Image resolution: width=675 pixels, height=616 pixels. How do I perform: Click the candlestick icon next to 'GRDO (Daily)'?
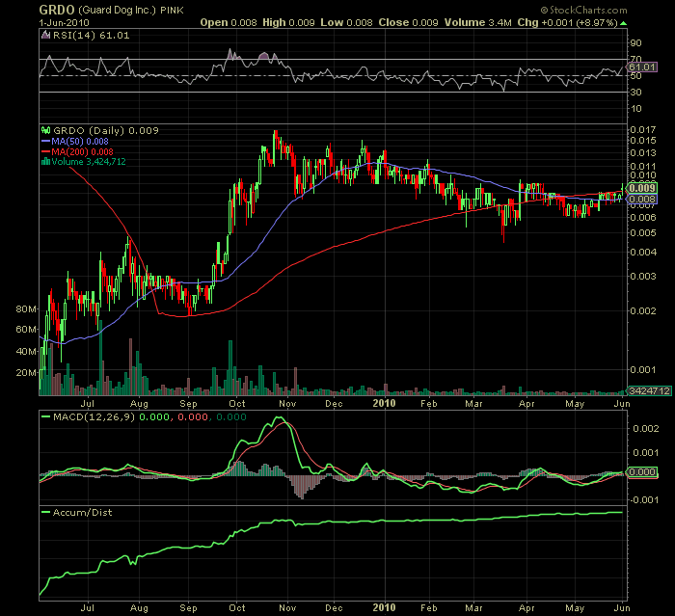pos(45,130)
